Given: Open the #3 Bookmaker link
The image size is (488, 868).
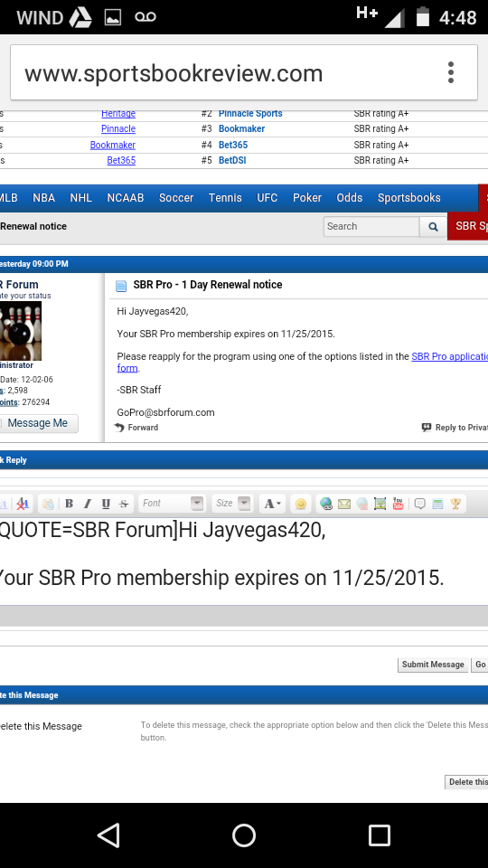Looking at the screenshot, I should point(241,129).
